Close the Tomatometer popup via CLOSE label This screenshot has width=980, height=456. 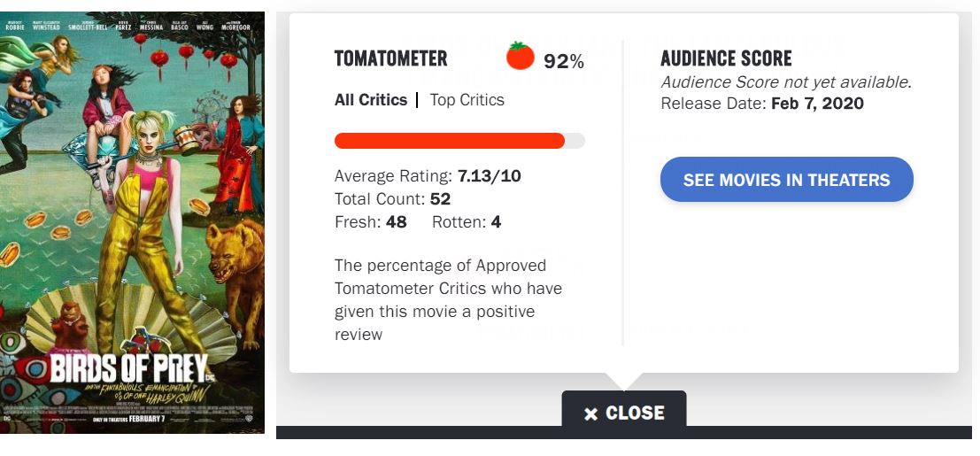[635, 413]
